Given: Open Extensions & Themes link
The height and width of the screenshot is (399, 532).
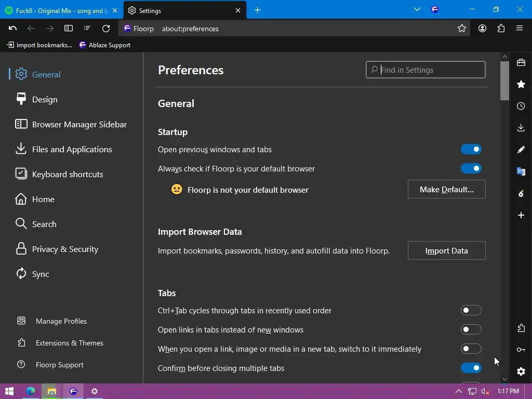Looking at the screenshot, I should coord(60,343).
